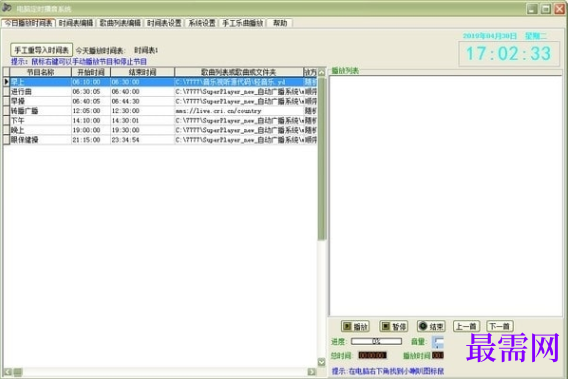Select the highlighted 06:10:00 first row
Viewport: 578px width, 379px height.
click(x=160, y=82)
